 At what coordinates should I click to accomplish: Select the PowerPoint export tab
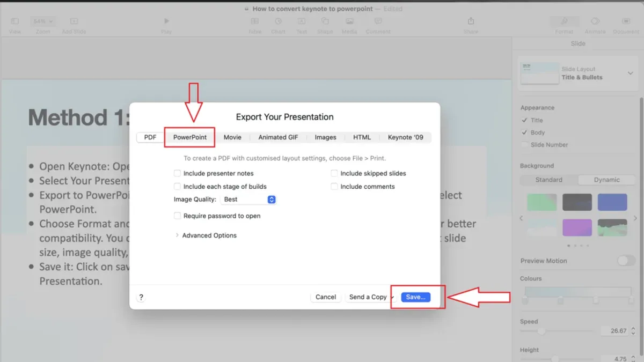(190, 137)
